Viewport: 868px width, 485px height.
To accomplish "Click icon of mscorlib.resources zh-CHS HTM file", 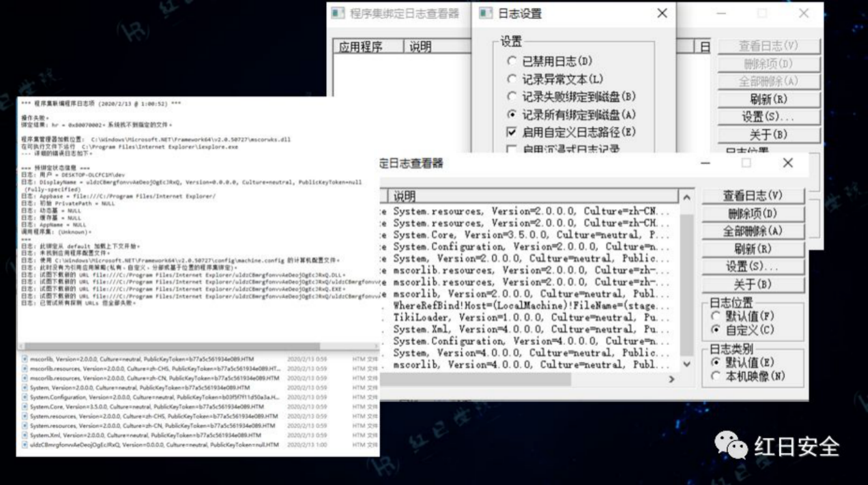I will 25,369.
